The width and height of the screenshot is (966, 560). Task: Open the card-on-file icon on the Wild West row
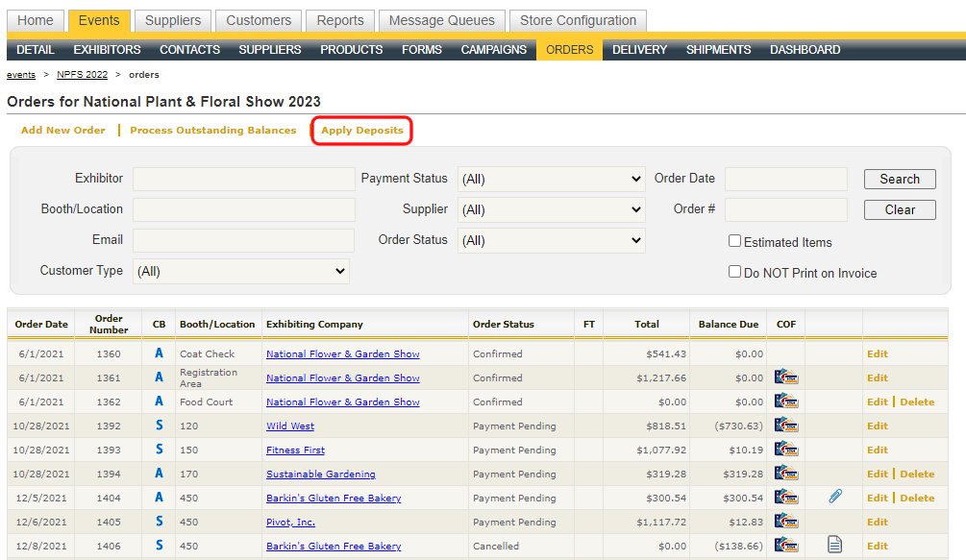point(785,426)
